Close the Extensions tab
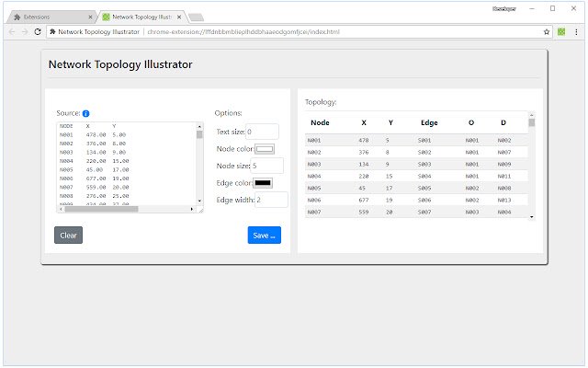This screenshot has height=368, width=588. [90, 17]
